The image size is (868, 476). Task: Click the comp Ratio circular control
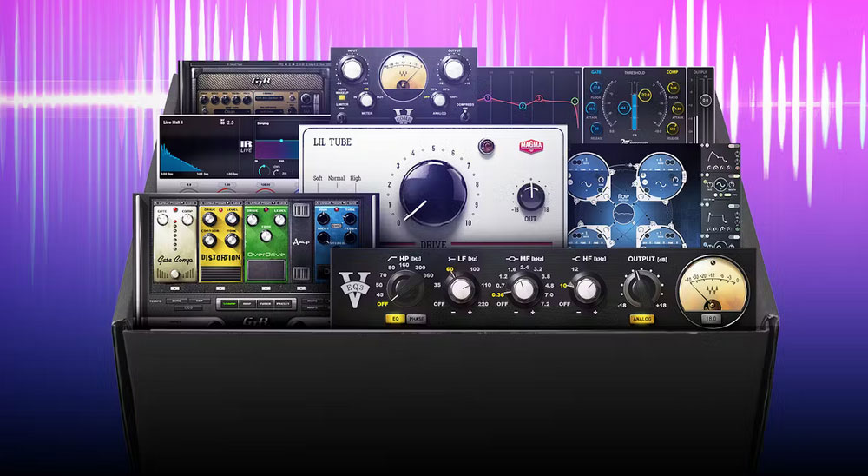pos(674,88)
